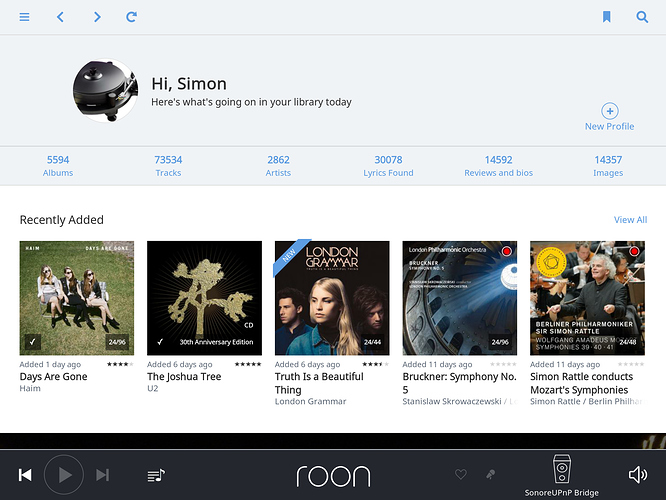666x500 pixels.
Task: Click Bruckner: Symphony No. 5 title
Action: (x=460, y=383)
